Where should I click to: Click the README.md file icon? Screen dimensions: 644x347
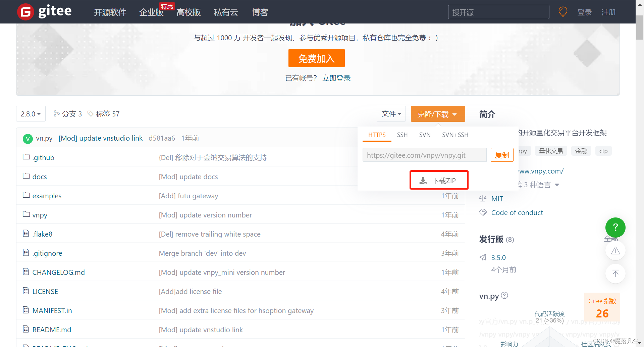click(26, 329)
